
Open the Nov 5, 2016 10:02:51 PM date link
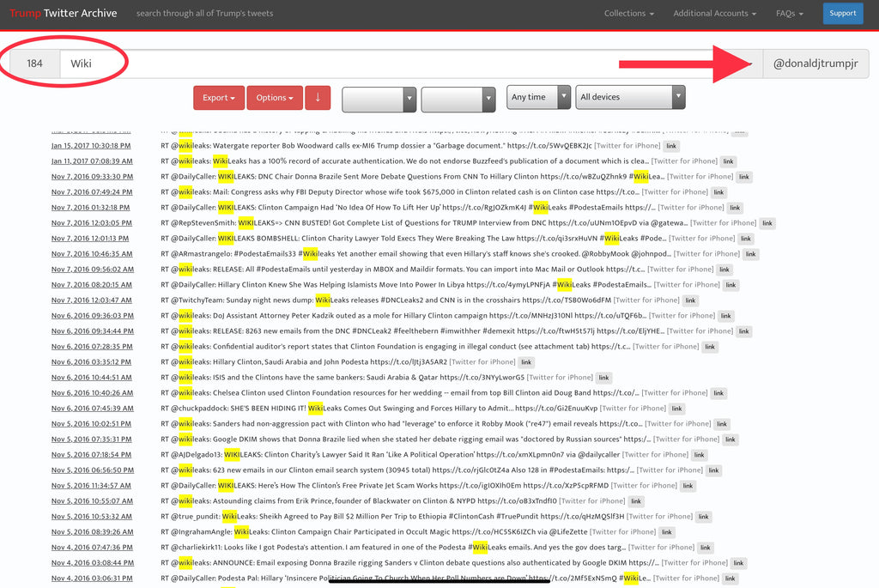pyautogui.click(x=91, y=424)
